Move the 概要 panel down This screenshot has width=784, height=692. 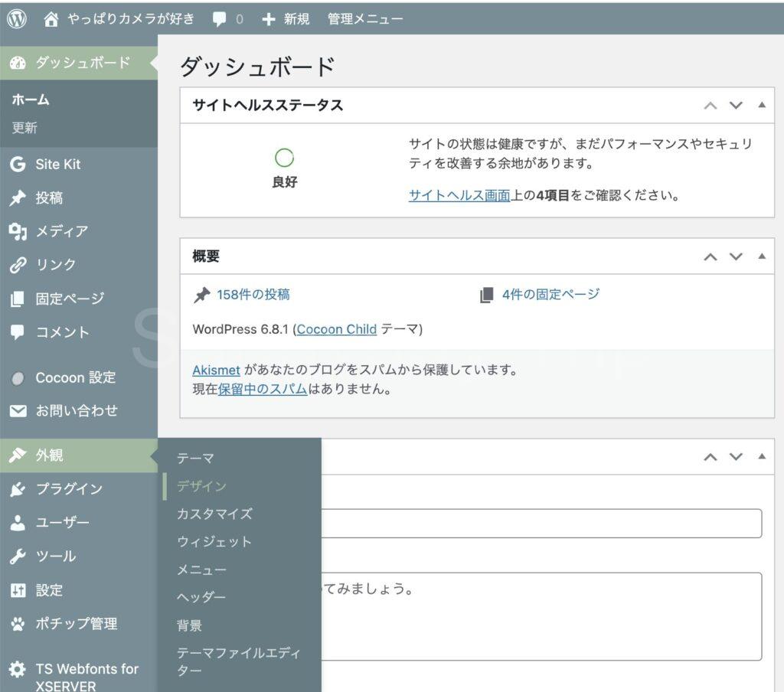[x=736, y=256]
